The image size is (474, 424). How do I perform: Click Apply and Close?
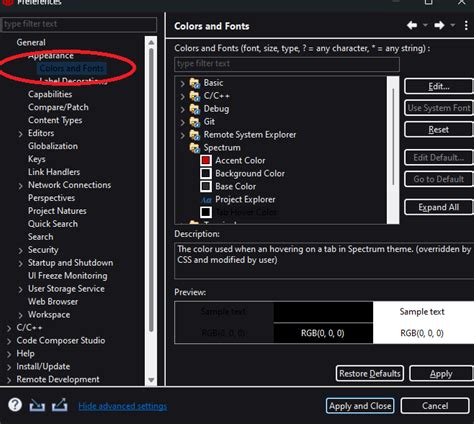click(x=360, y=406)
